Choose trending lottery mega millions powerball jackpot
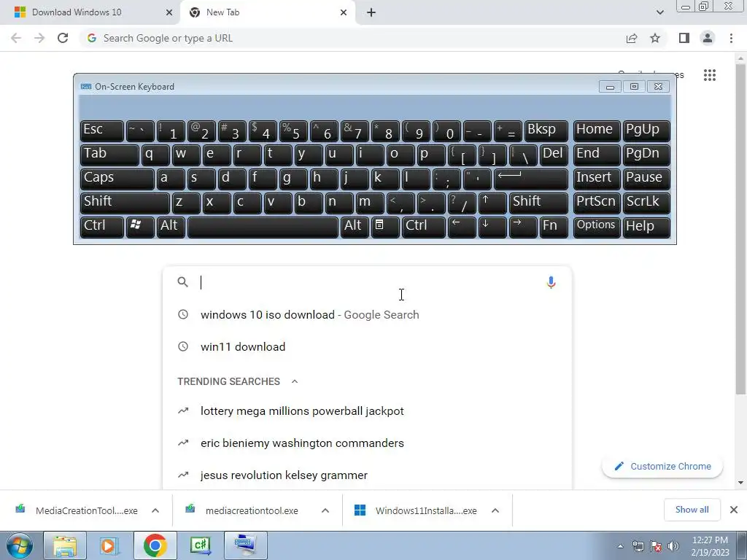747x560 pixels. tap(367, 411)
